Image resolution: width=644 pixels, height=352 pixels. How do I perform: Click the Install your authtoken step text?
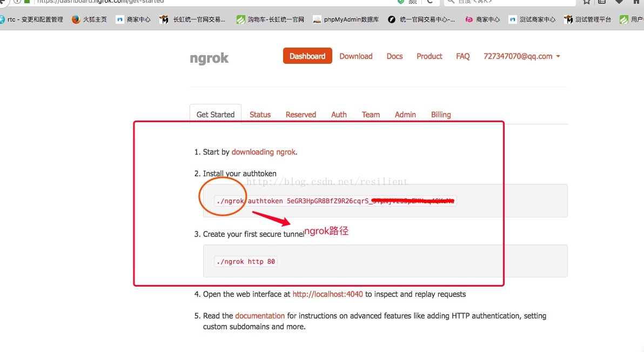click(239, 174)
